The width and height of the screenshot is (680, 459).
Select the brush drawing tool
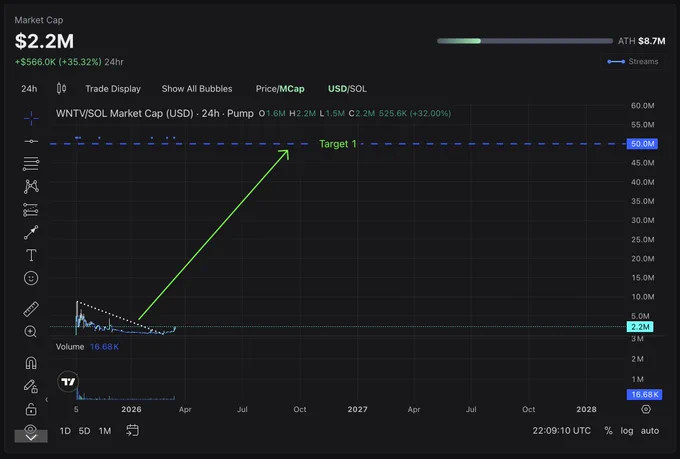click(31, 233)
